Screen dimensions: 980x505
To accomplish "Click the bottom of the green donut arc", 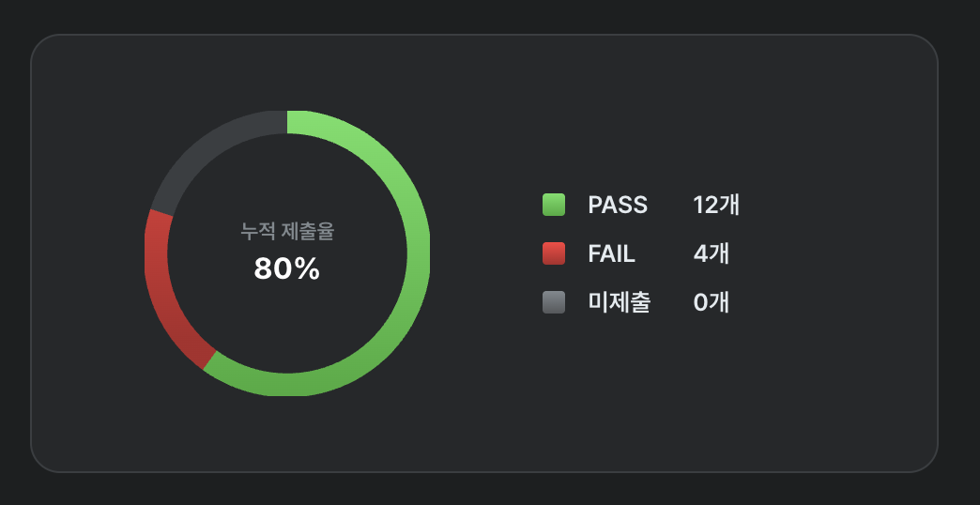I will point(287,384).
